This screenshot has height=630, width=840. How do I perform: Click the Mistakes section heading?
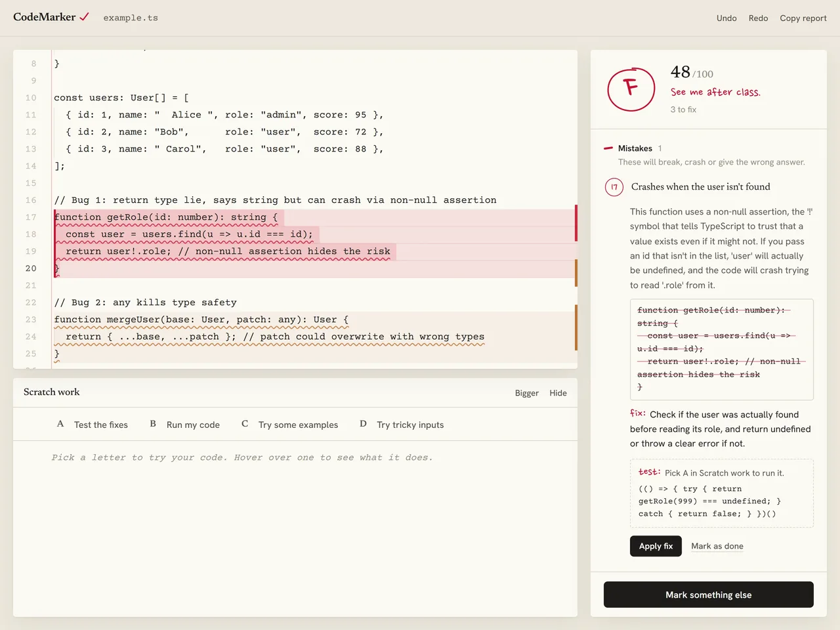[635, 148]
